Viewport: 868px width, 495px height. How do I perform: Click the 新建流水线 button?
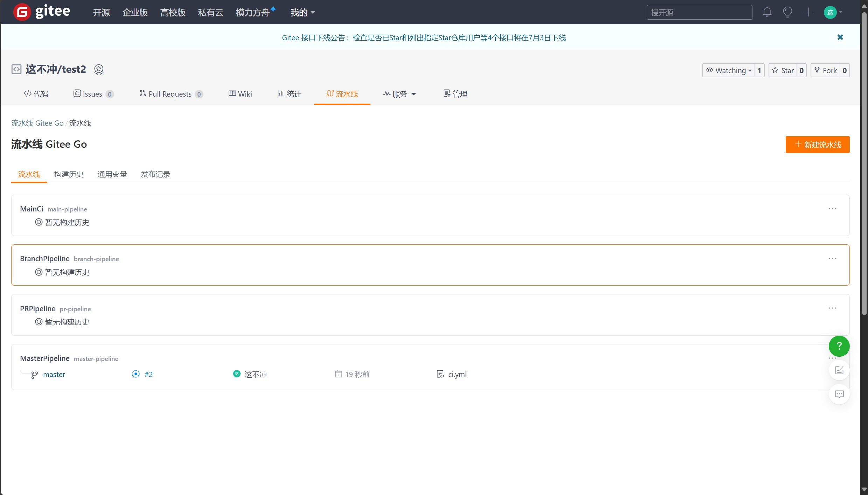[x=817, y=145]
